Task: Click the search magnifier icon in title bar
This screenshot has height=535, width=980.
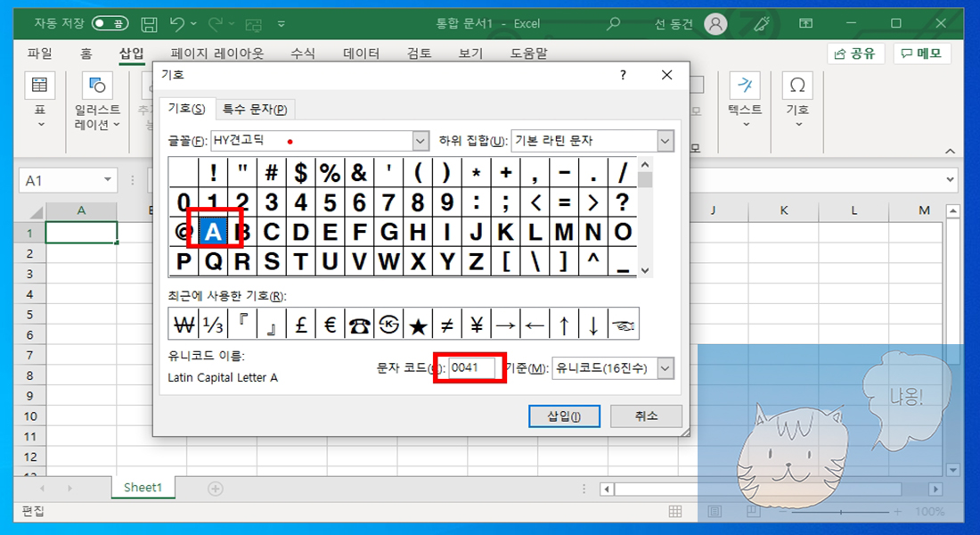Action: [x=613, y=24]
